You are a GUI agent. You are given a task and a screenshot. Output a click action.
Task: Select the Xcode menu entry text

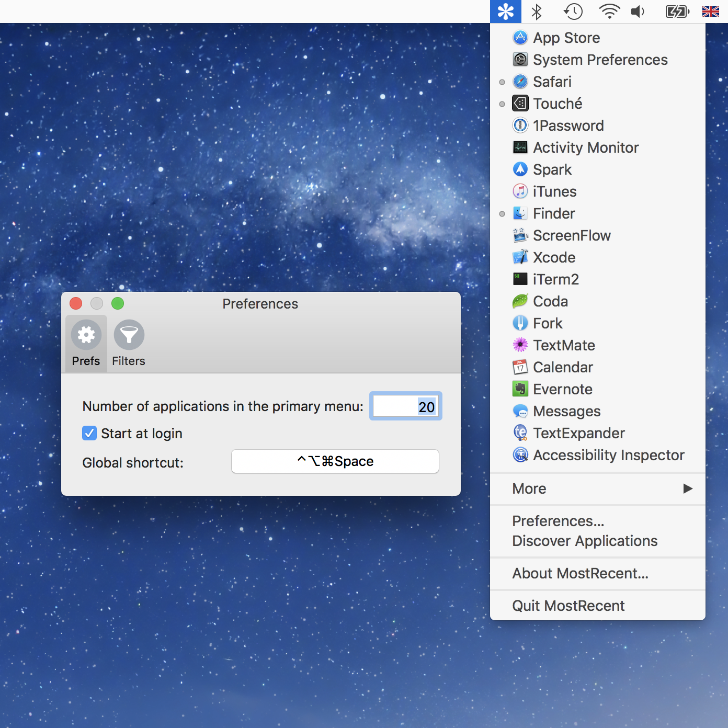554,257
